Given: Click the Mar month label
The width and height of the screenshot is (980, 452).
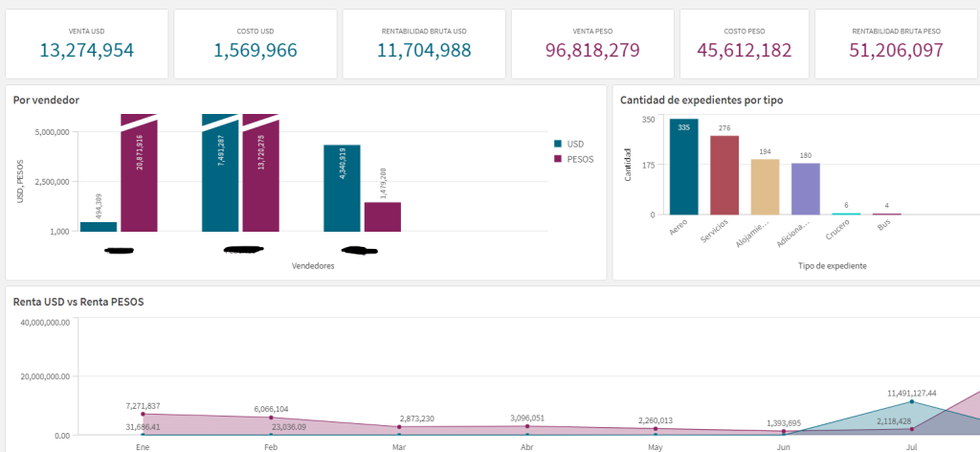Looking at the screenshot, I should coord(399,447).
